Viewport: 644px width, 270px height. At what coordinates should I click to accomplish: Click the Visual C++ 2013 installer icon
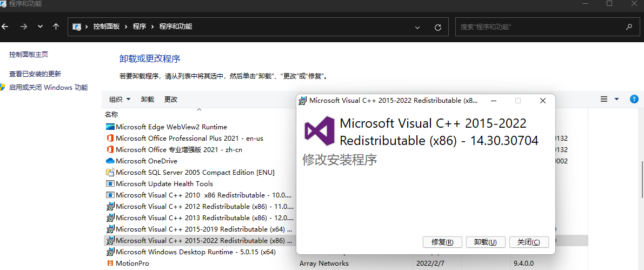[110, 218]
